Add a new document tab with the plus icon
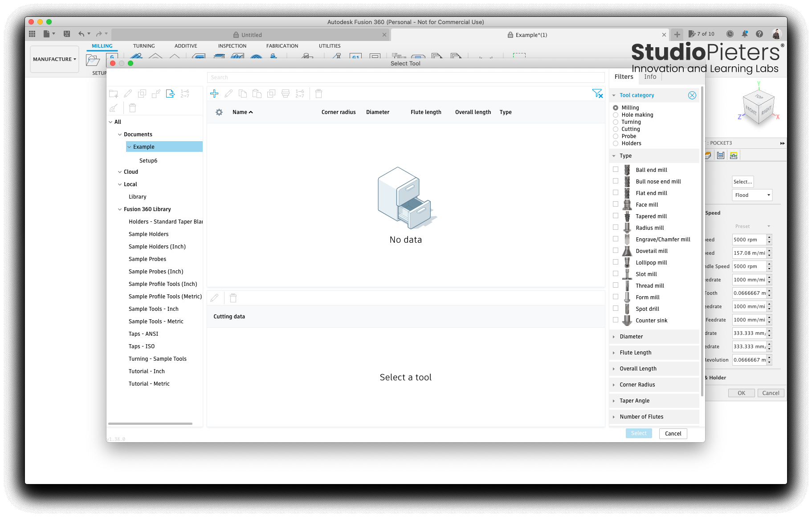This screenshot has width=812, height=517. [x=677, y=34]
